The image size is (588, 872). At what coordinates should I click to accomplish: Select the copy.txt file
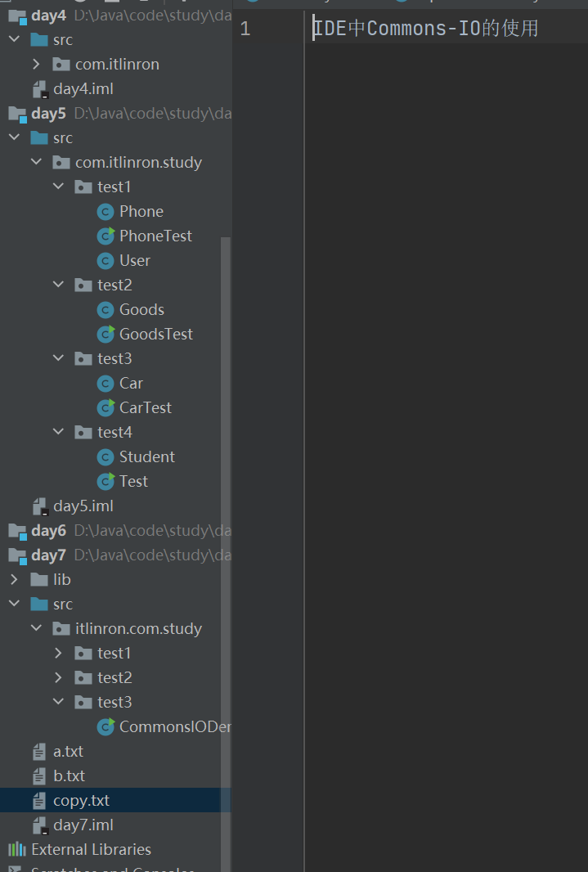74,800
